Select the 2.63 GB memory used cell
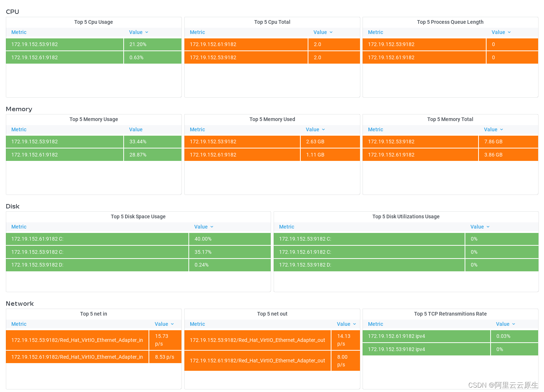544x392 pixels. [330, 142]
